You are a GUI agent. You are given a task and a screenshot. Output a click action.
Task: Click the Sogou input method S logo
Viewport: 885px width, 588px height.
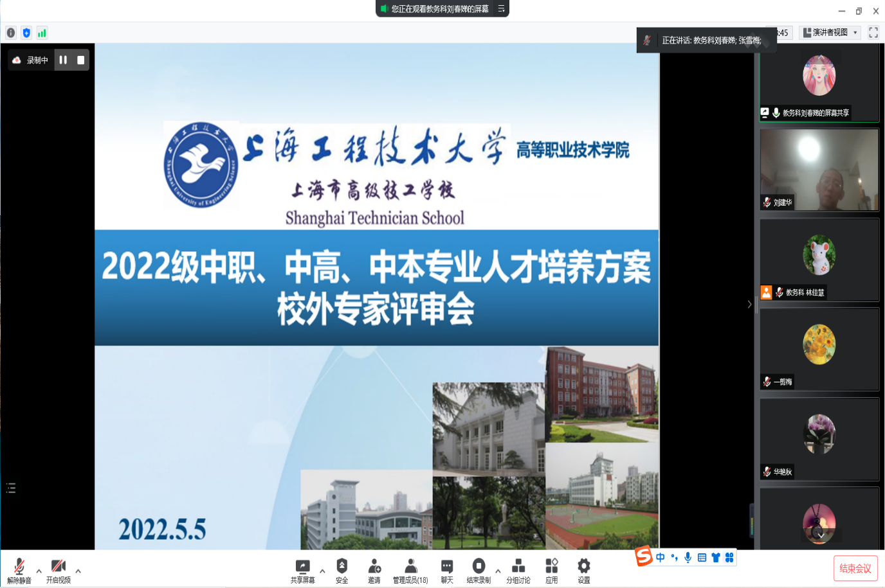click(x=644, y=556)
